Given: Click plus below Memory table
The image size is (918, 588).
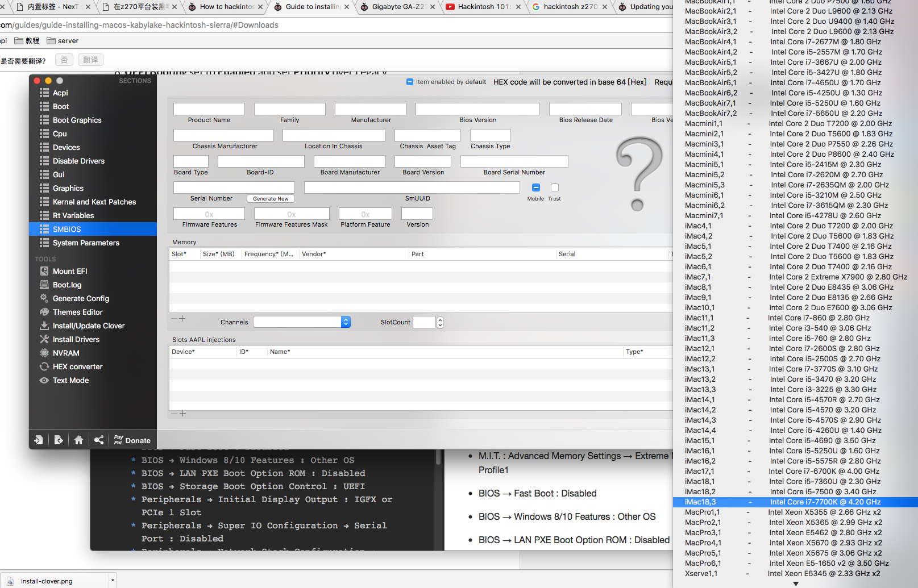Looking at the screenshot, I should [x=182, y=319].
